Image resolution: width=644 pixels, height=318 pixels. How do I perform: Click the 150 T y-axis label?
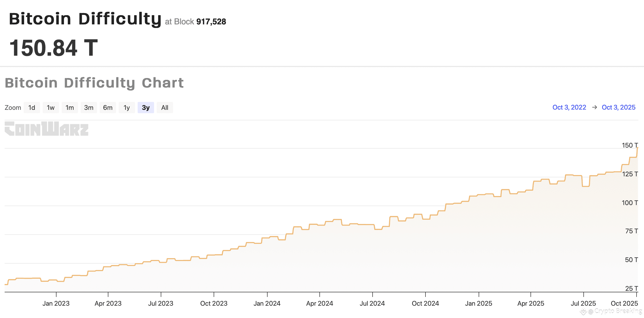[630, 145]
